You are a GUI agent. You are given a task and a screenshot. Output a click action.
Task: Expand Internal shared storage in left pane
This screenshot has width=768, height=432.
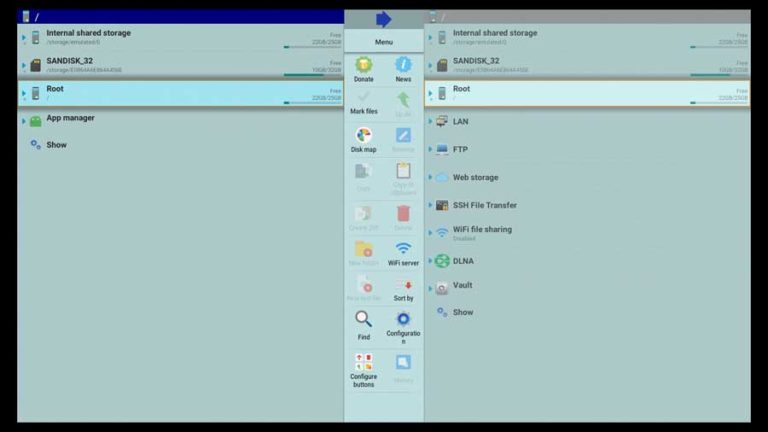24,37
